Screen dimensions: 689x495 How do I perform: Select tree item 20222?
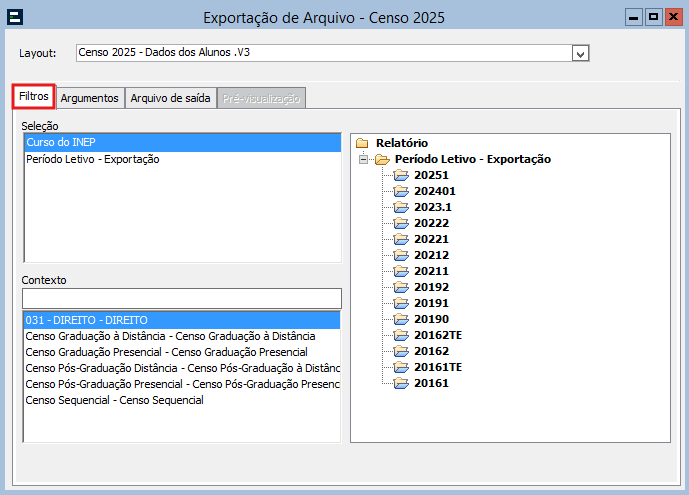(432, 223)
